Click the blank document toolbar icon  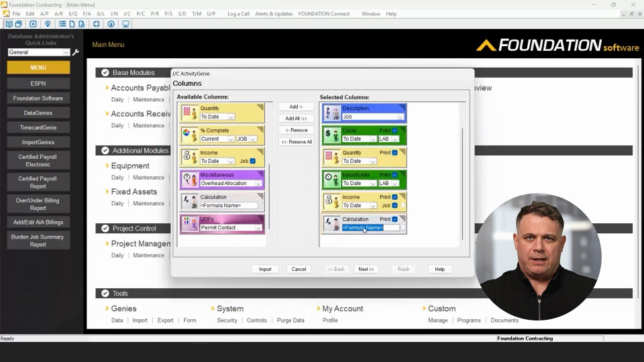(x=72, y=24)
